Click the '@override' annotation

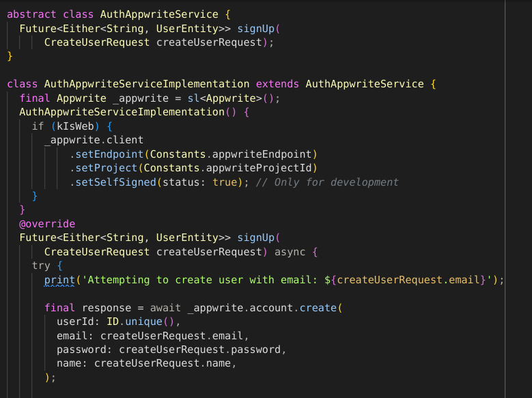(x=47, y=224)
